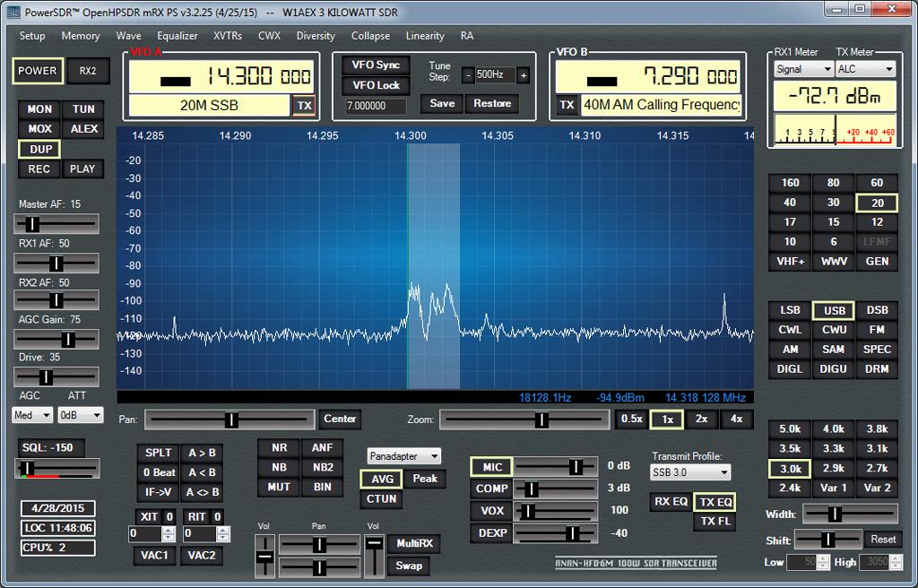Select CWL mode
The image size is (918, 588).
coord(790,330)
